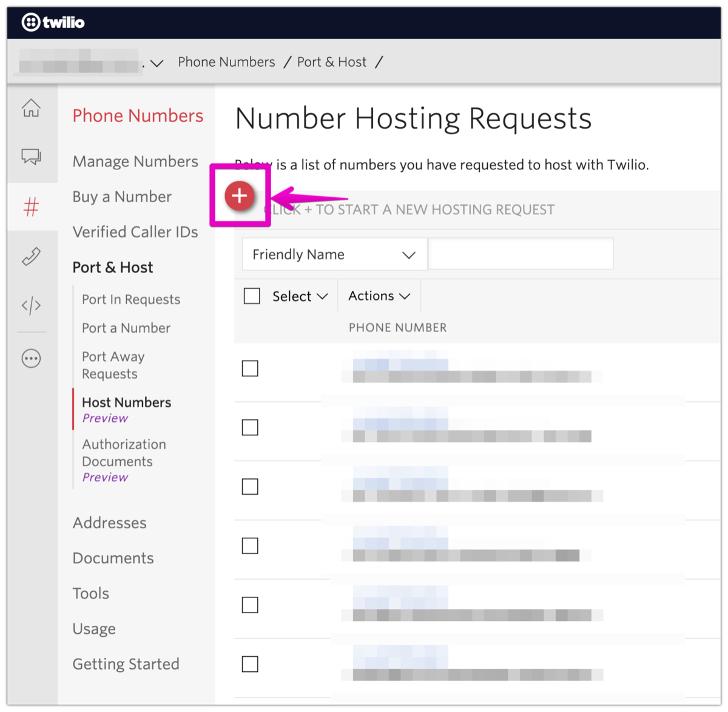728x712 pixels.
Task: Check the first phone number row checkbox
Action: (250, 368)
